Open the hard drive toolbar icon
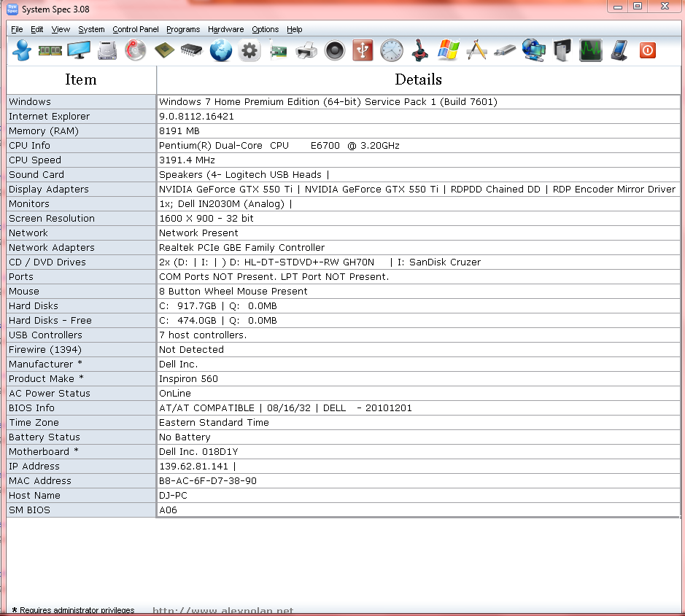The image size is (685, 616). click(x=107, y=50)
